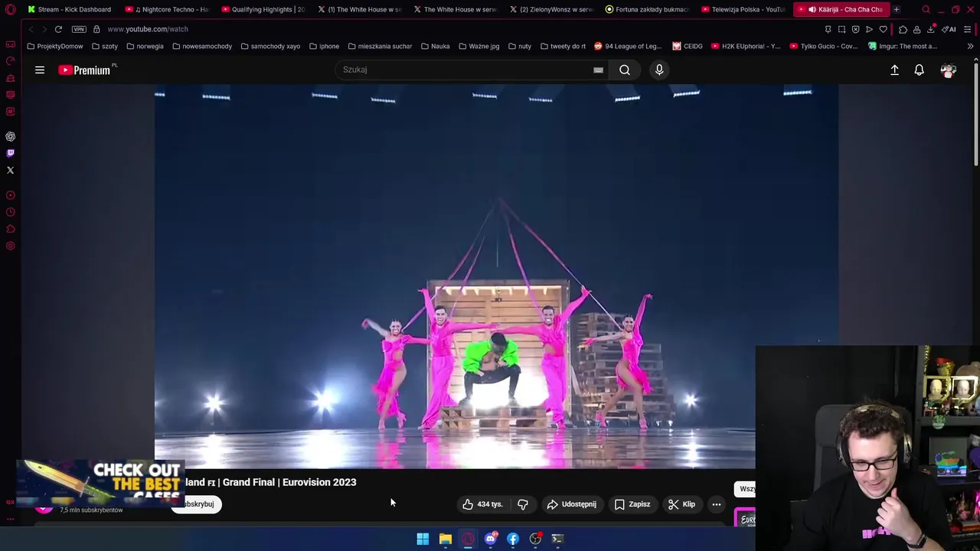
Task: Open the sidebar settings gear
Action: pos(10,246)
